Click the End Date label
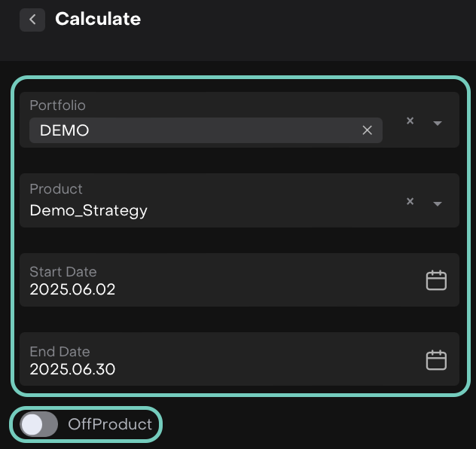 click(59, 352)
